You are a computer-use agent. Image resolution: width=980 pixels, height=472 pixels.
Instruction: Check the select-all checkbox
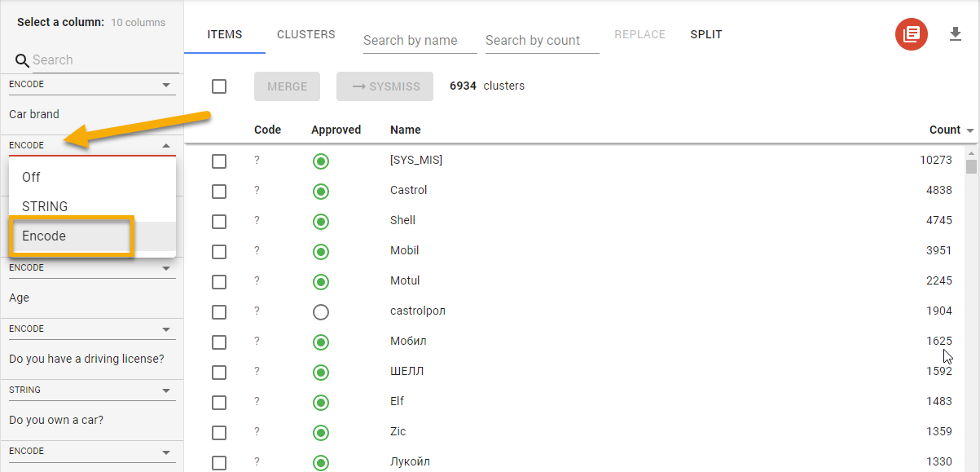tap(219, 86)
